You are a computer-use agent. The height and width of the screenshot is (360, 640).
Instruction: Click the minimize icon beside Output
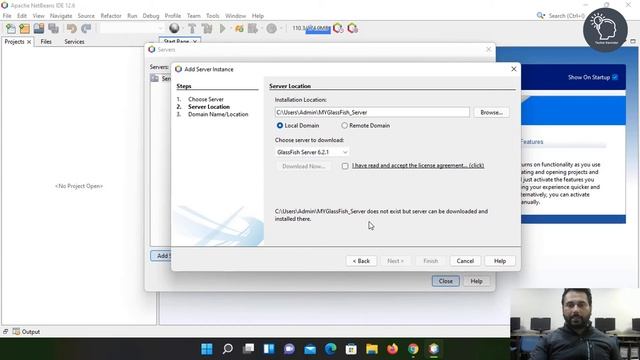click(5, 331)
